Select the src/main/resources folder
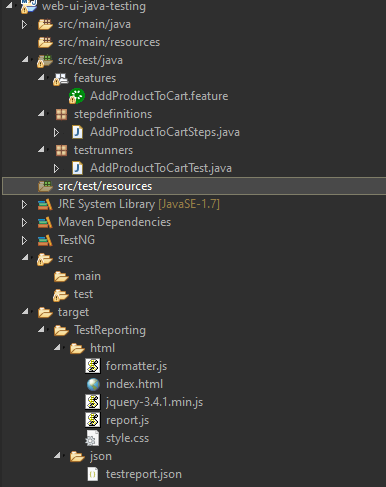 click(x=109, y=42)
